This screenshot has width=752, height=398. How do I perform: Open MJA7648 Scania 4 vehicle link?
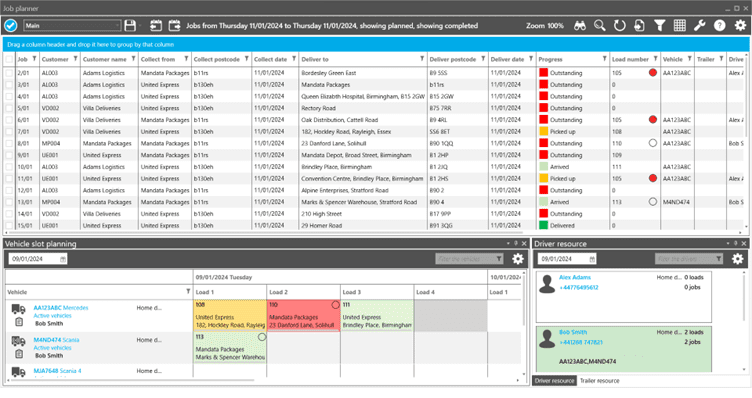pyautogui.click(x=57, y=371)
